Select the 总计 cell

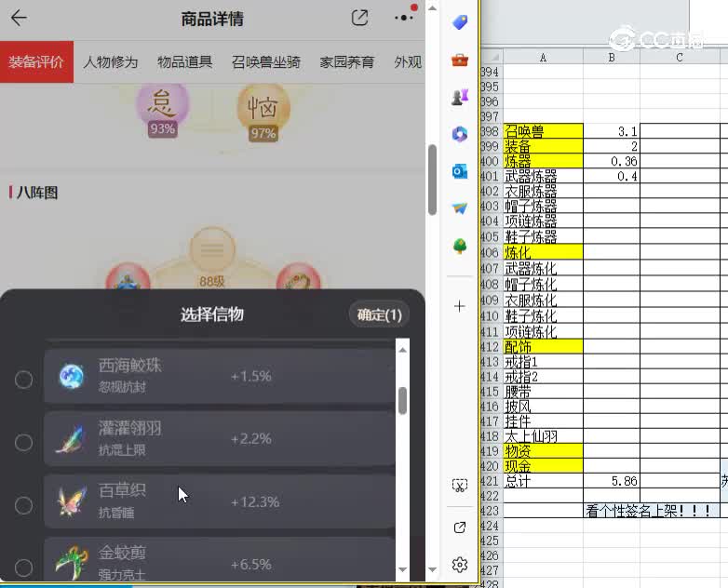click(x=544, y=481)
